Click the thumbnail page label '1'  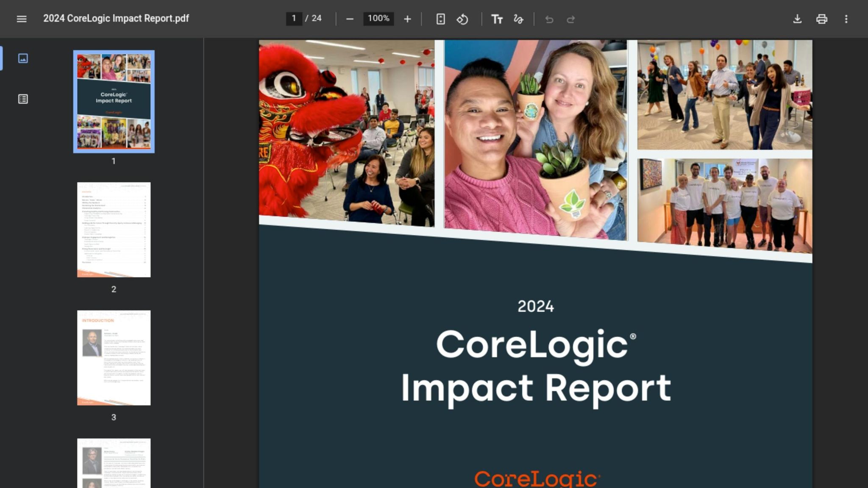coord(114,161)
